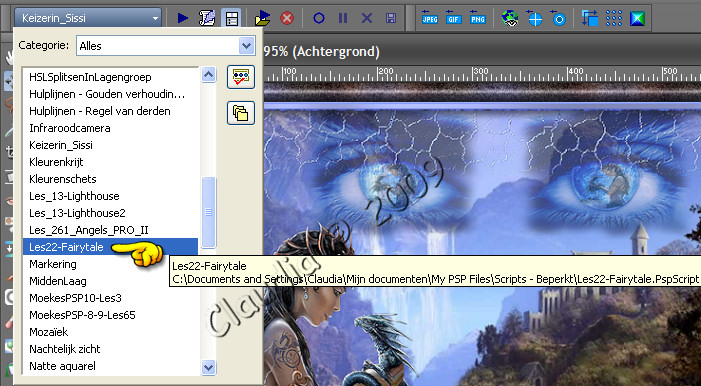Select Les_261_Angels_PRO_II script
This screenshot has height=386, width=701.
[110, 230]
